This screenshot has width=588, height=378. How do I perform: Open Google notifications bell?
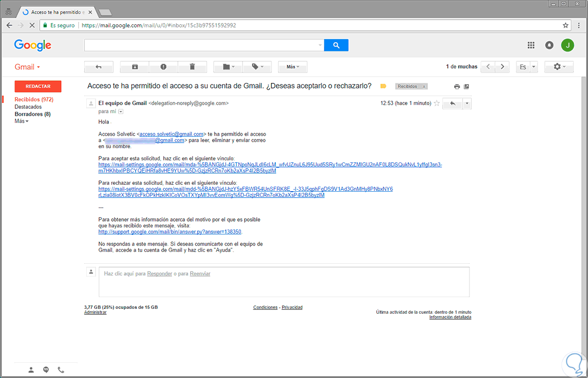(x=549, y=45)
